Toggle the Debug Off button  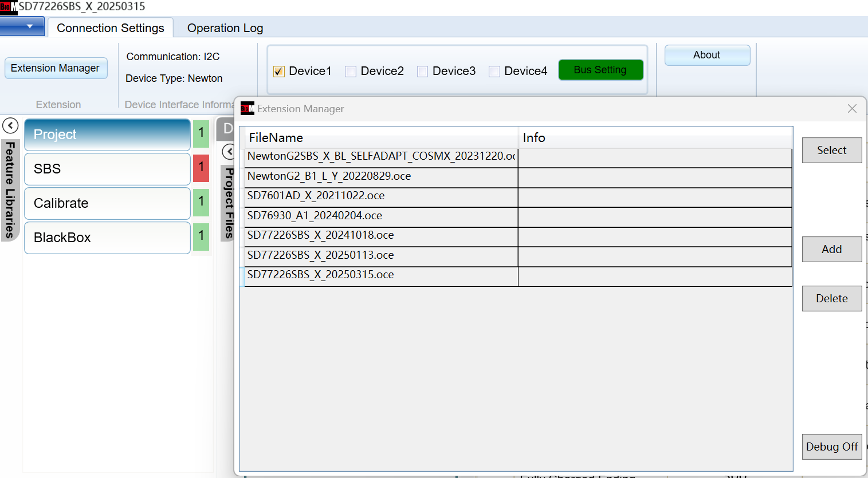(x=832, y=447)
